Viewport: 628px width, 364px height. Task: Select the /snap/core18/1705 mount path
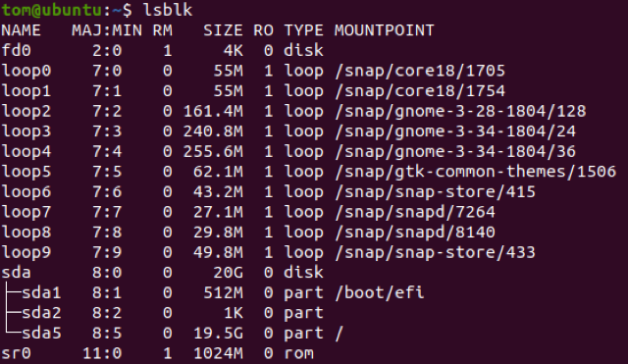pos(420,71)
